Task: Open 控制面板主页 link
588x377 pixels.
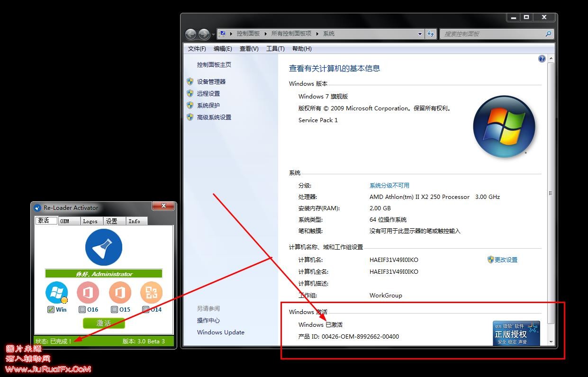Action: click(x=214, y=64)
